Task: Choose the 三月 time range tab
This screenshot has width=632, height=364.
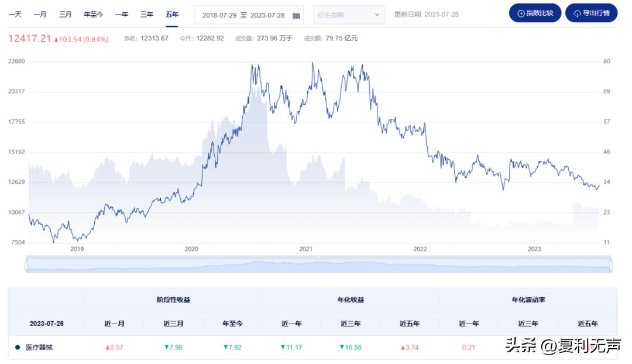Action: click(65, 14)
